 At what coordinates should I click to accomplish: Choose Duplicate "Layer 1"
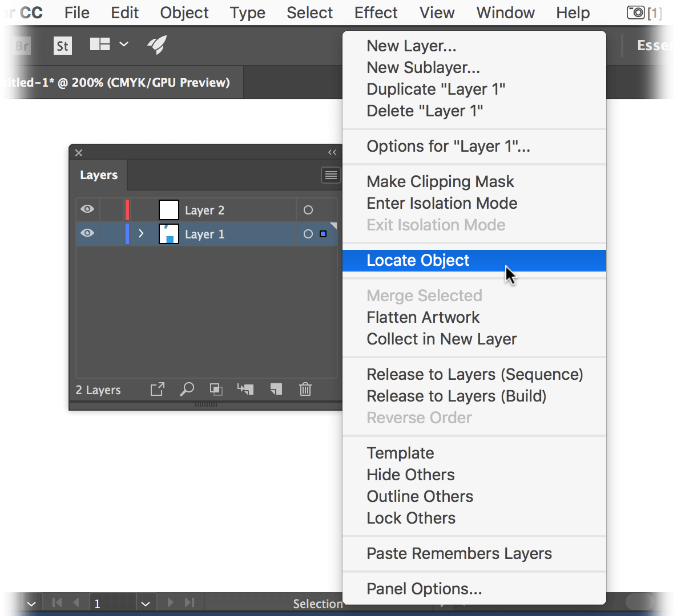[x=474, y=90]
